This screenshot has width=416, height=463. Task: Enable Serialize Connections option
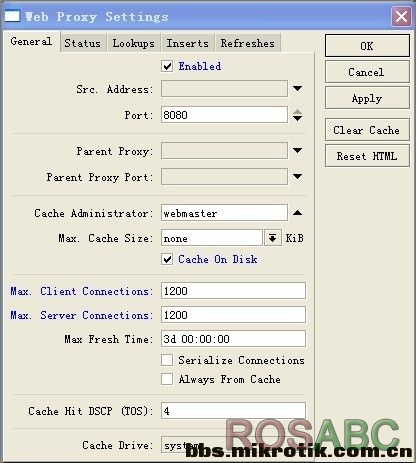(x=167, y=360)
